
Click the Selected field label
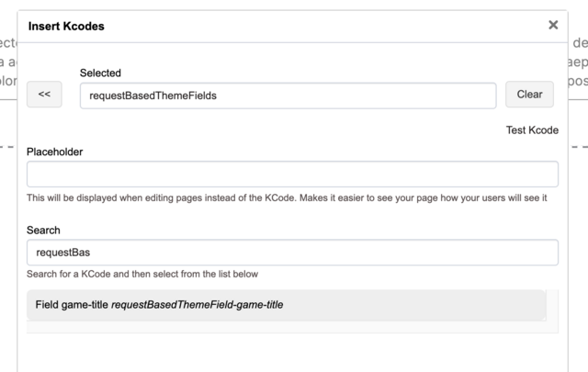coord(100,73)
